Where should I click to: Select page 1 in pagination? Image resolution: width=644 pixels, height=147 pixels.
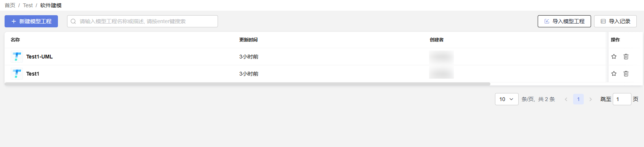[x=578, y=99]
